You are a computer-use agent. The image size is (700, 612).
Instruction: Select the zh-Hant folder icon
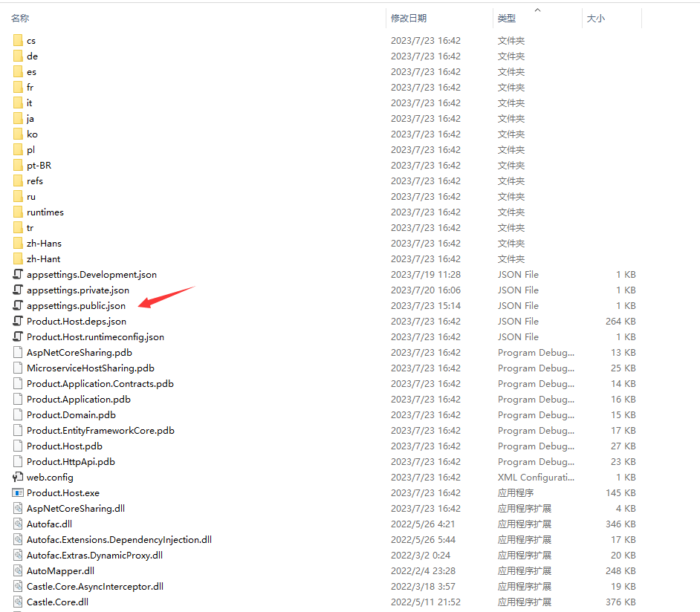pyautogui.click(x=18, y=259)
